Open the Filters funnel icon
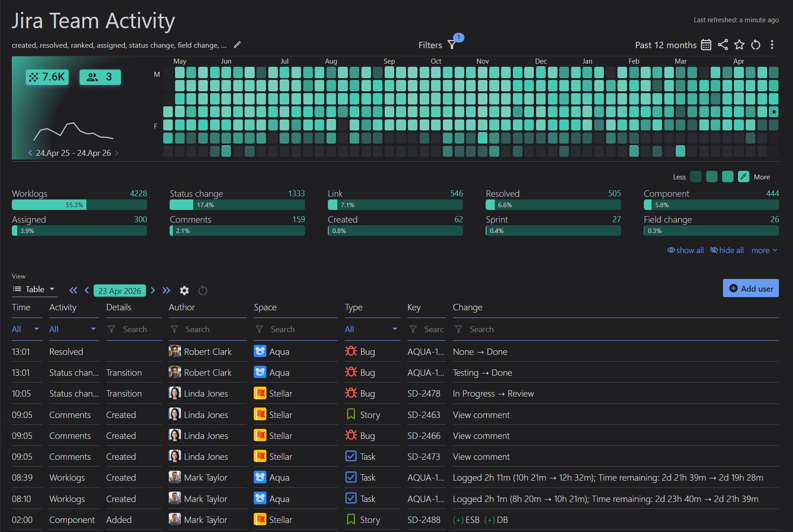The image size is (793, 532). [452, 45]
